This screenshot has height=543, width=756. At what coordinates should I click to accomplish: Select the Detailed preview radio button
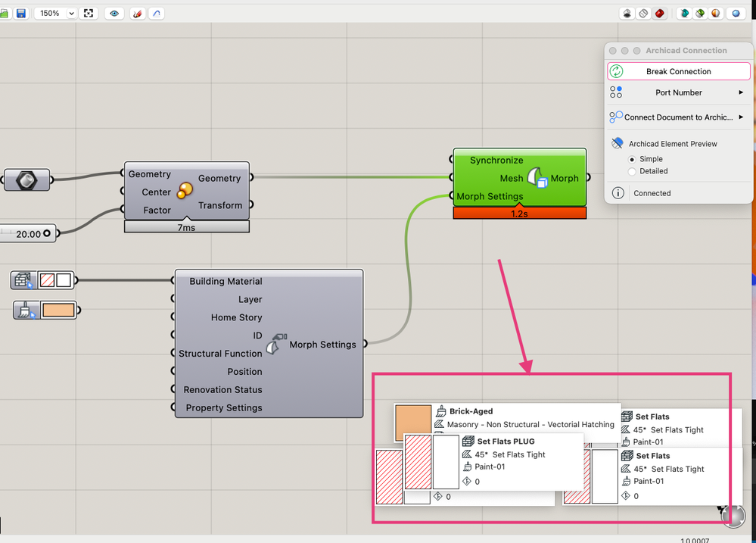point(633,171)
